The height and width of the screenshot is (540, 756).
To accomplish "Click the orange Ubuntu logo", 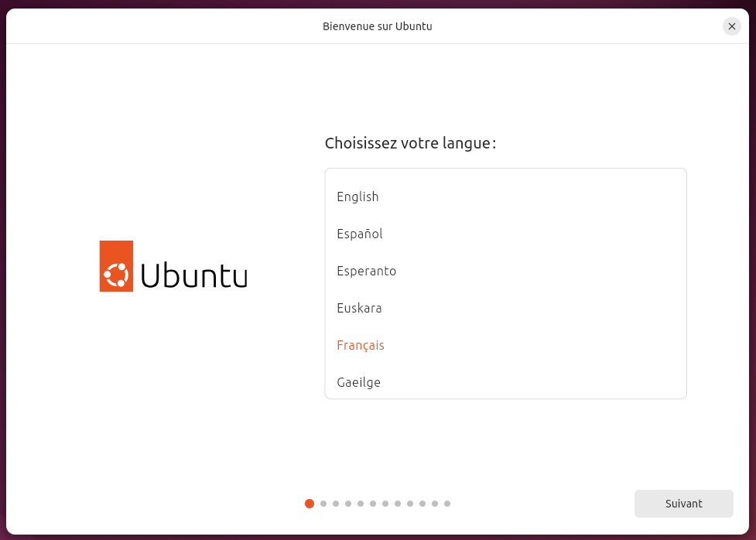I will pos(116,266).
